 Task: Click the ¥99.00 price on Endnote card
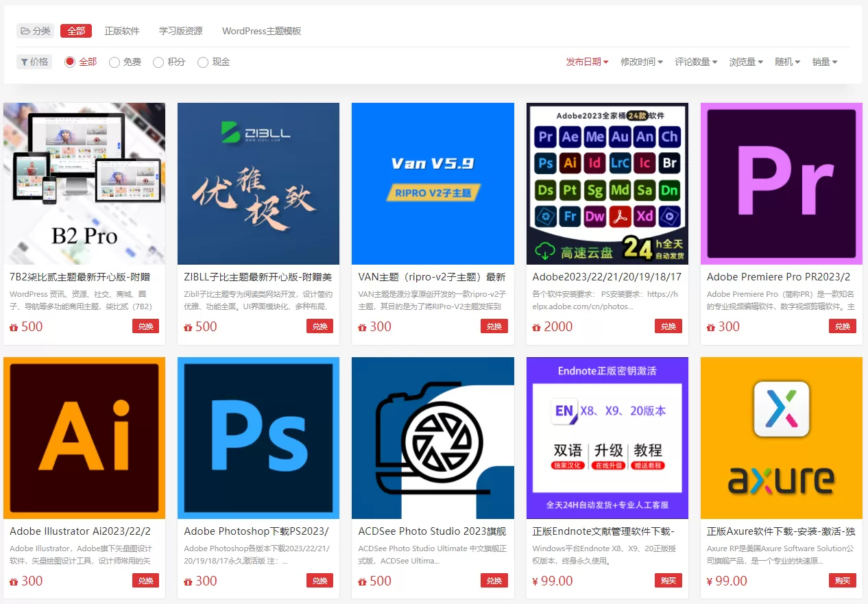553,581
